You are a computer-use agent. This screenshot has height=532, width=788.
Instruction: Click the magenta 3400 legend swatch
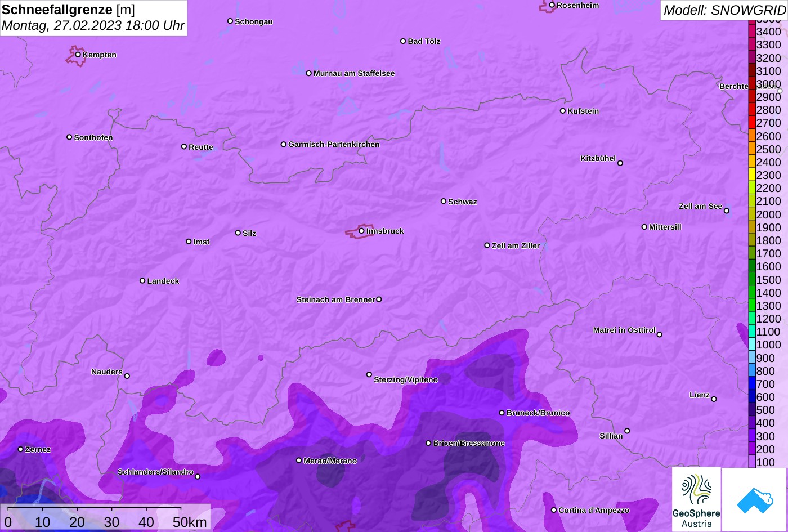pyautogui.click(x=752, y=32)
